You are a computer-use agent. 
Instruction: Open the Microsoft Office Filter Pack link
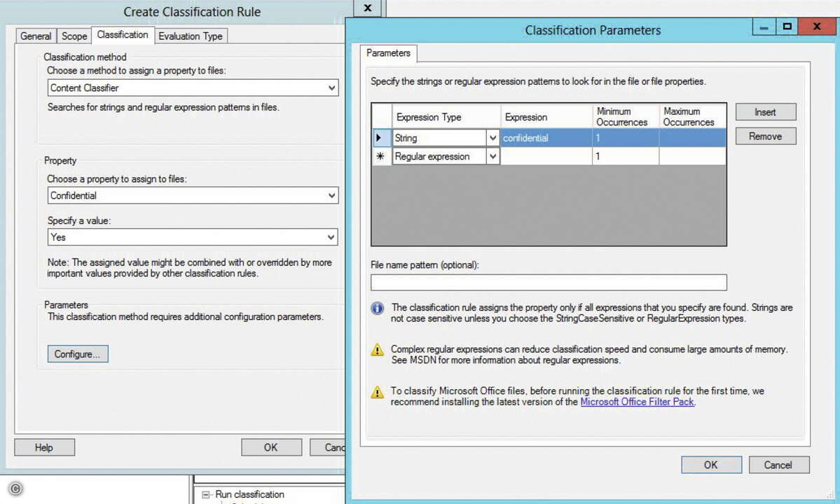coord(637,402)
